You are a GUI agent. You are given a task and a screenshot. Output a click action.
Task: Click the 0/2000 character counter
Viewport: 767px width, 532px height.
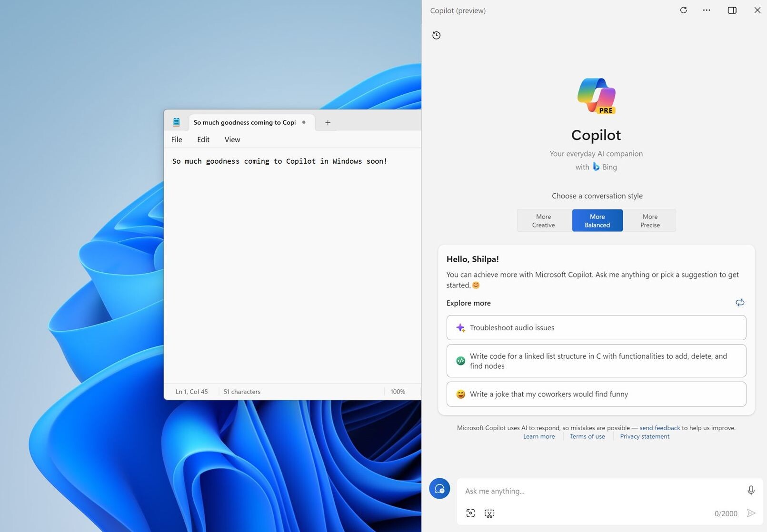(726, 513)
